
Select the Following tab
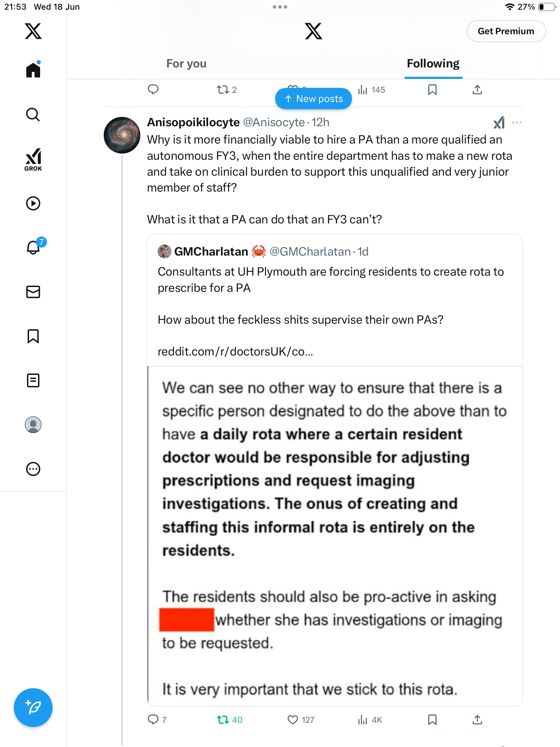point(433,64)
